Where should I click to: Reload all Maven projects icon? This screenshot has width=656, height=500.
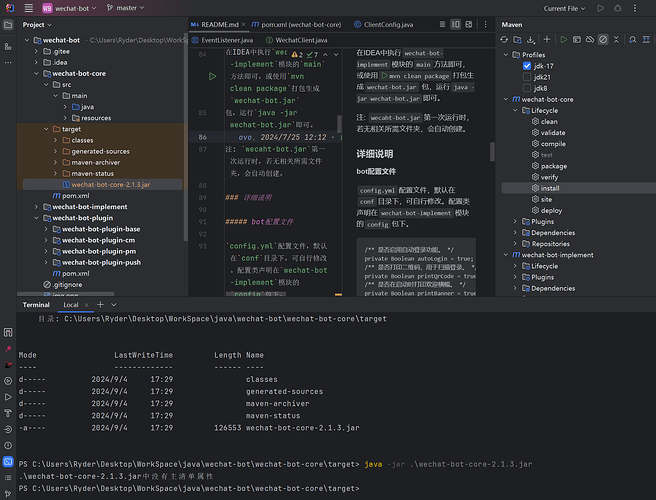[x=504, y=39]
